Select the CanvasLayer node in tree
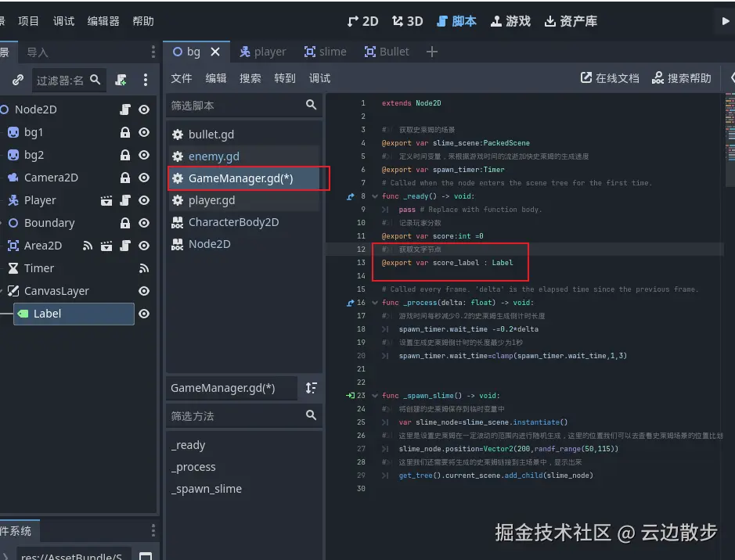735x560 pixels. pos(56,291)
